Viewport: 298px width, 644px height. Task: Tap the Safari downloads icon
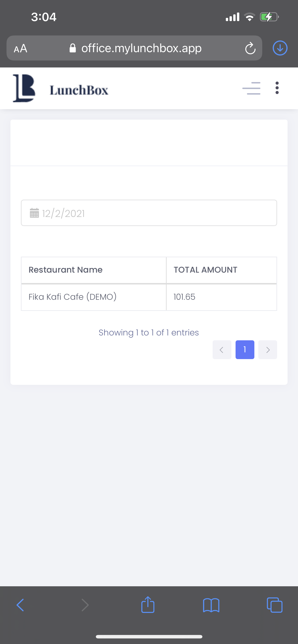(280, 48)
